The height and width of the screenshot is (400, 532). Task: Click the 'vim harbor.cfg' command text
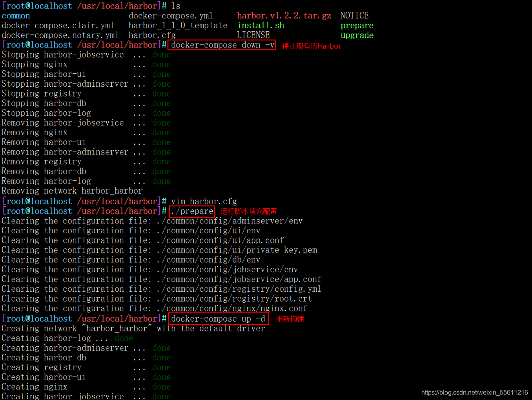click(204, 202)
